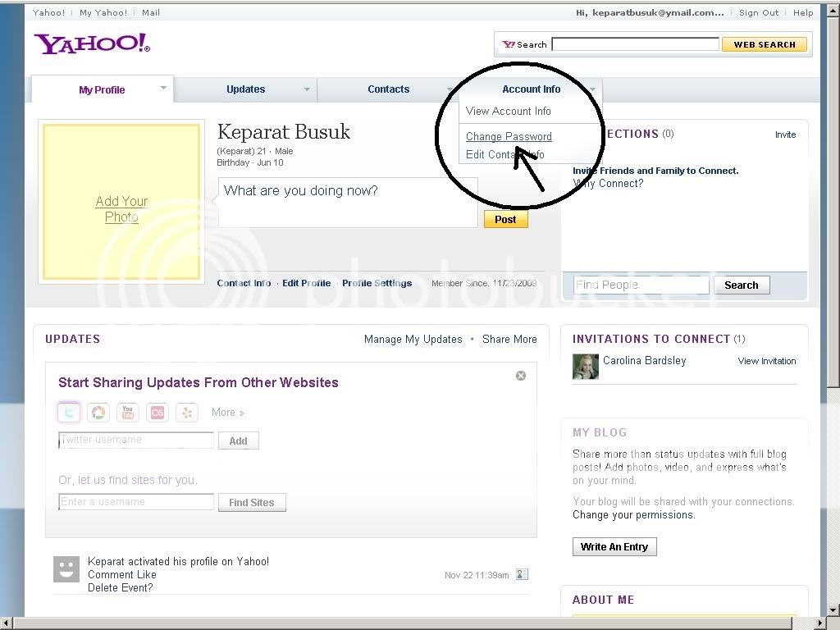Select View Account Info menu entry
The image size is (840, 630).
point(508,111)
